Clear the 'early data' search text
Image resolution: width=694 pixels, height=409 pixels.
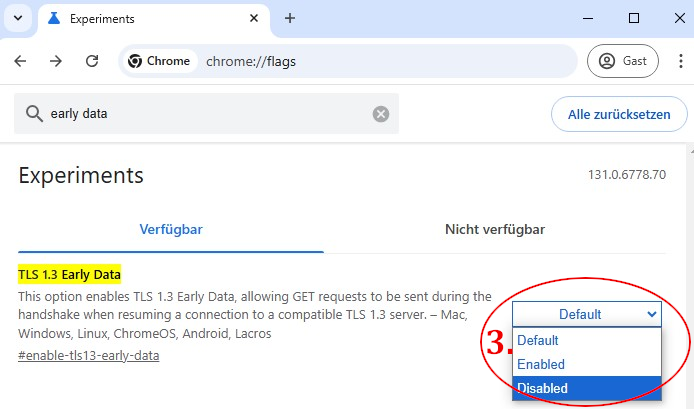tap(381, 114)
